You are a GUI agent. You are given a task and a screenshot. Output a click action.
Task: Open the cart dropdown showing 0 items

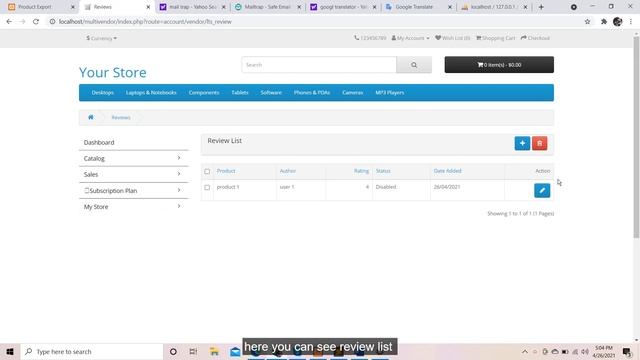point(499,65)
